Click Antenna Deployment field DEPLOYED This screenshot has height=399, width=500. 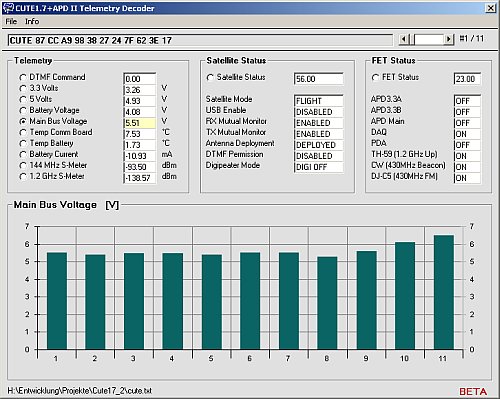click(x=319, y=145)
